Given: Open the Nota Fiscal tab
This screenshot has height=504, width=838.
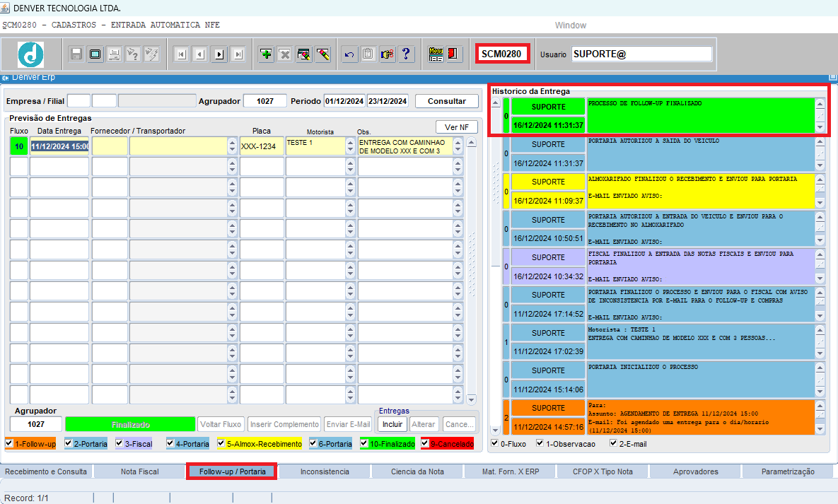Looking at the screenshot, I should [139, 471].
